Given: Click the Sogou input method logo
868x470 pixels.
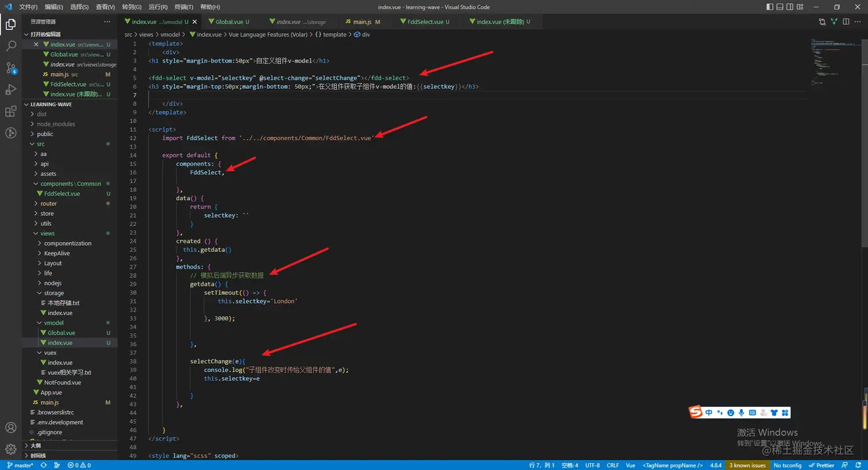Looking at the screenshot, I should point(696,412).
